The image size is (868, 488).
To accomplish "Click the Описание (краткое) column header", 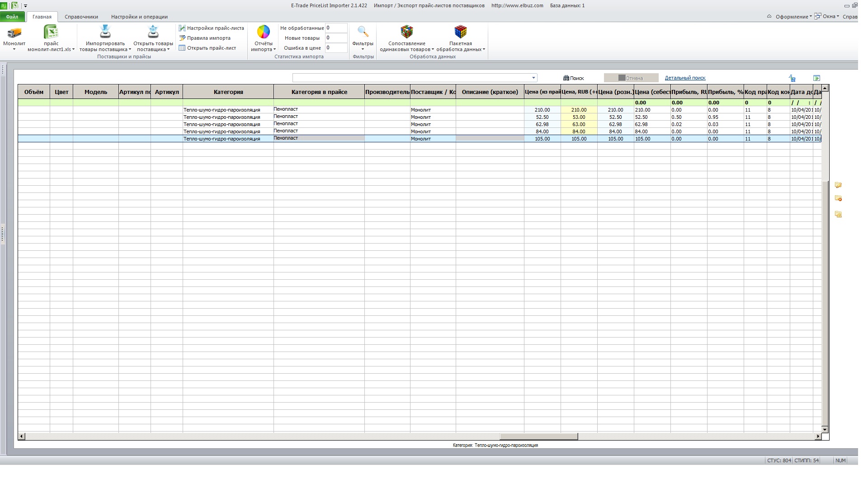I will [490, 92].
